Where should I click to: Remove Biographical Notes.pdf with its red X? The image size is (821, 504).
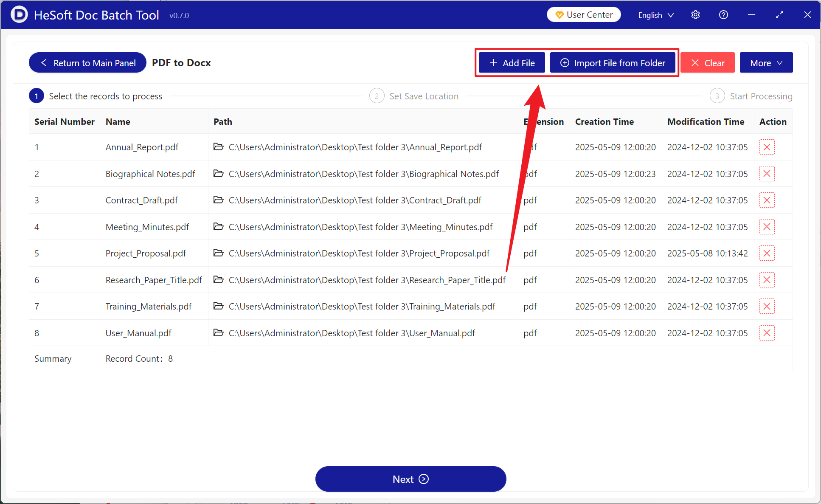click(x=767, y=174)
